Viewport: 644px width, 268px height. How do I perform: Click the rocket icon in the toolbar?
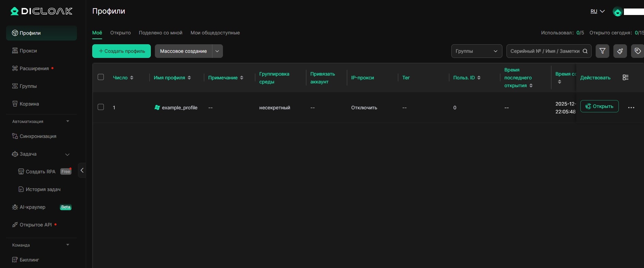(x=620, y=51)
